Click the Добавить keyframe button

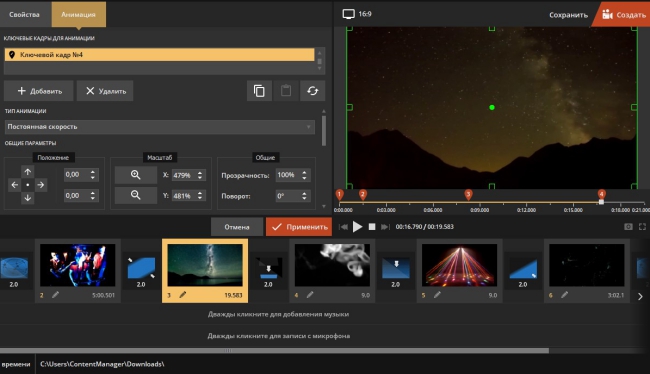pos(39,91)
